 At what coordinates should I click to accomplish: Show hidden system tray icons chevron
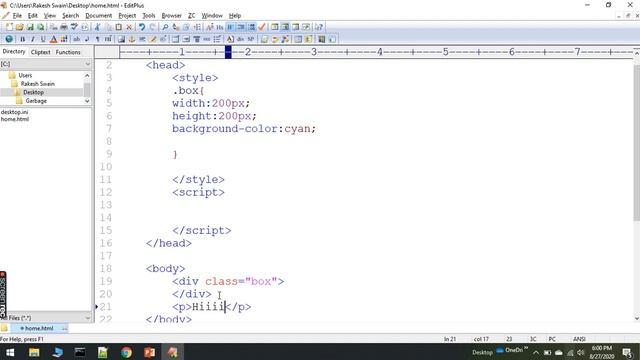click(536, 352)
